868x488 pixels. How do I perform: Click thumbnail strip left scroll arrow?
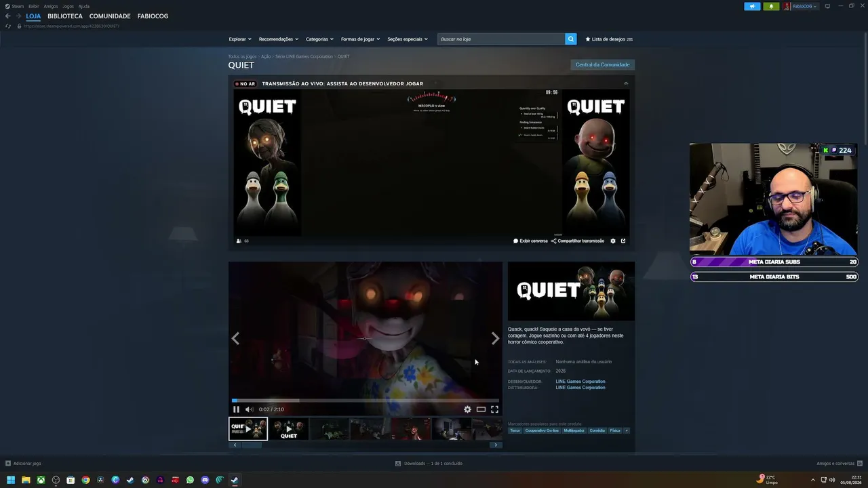pyautogui.click(x=235, y=445)
